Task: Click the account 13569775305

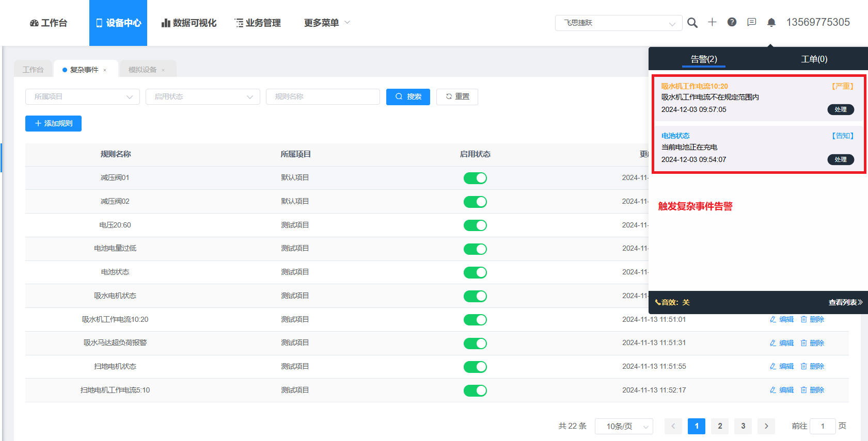Action: (818, 22)
